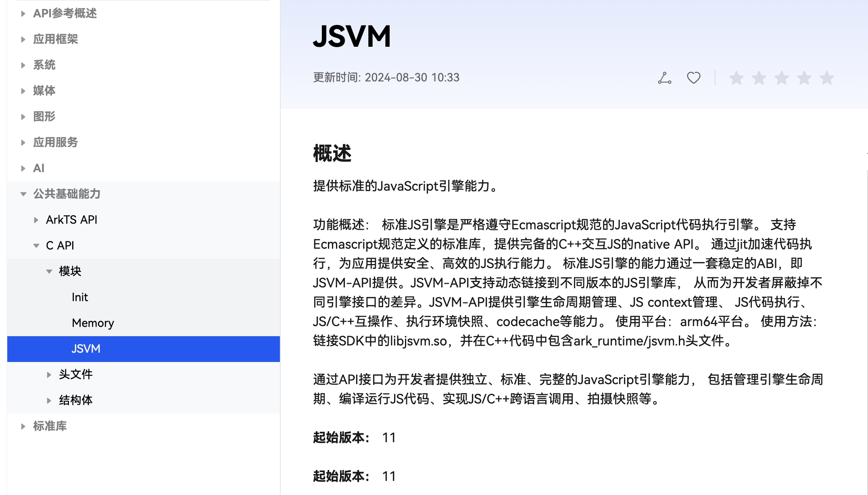Screen dimensions: 868x495
Task: Click the third star rating icon
Action: (781, 77)
